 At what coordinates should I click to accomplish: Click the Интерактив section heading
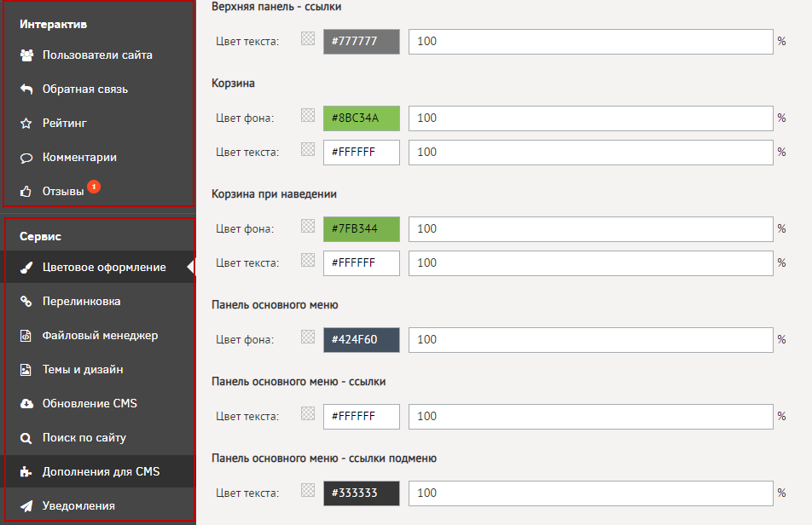coord(54,25)
